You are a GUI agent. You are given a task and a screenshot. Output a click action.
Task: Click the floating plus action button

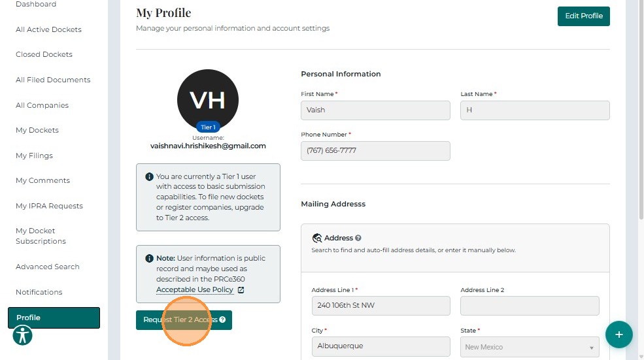click(x=619, y=335)
